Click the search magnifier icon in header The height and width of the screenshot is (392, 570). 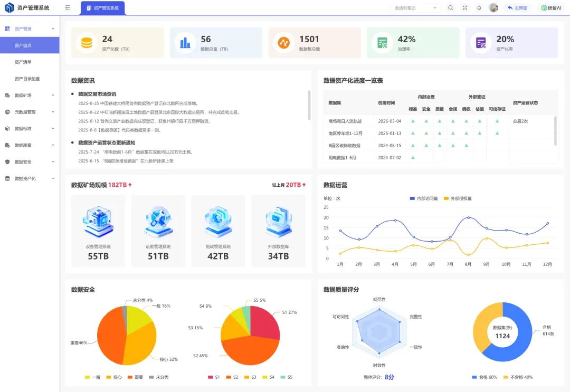point(450,7)
